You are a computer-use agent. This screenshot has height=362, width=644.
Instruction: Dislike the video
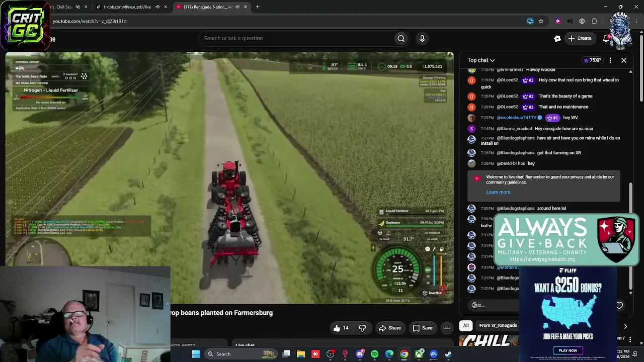(x=362, y=328)
